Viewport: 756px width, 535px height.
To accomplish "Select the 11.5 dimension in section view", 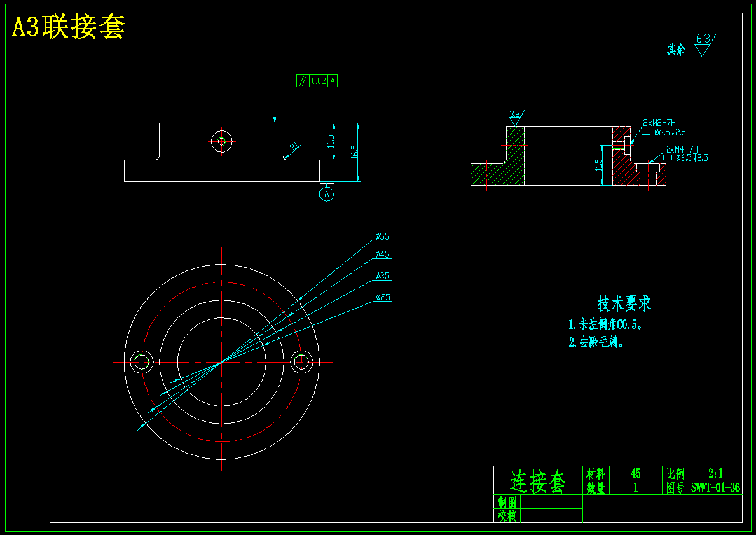I will pos(599,165).
